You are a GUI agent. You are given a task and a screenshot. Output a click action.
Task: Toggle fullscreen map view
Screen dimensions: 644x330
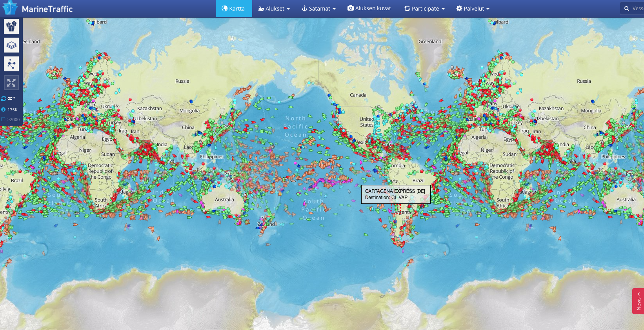point(11,83)
